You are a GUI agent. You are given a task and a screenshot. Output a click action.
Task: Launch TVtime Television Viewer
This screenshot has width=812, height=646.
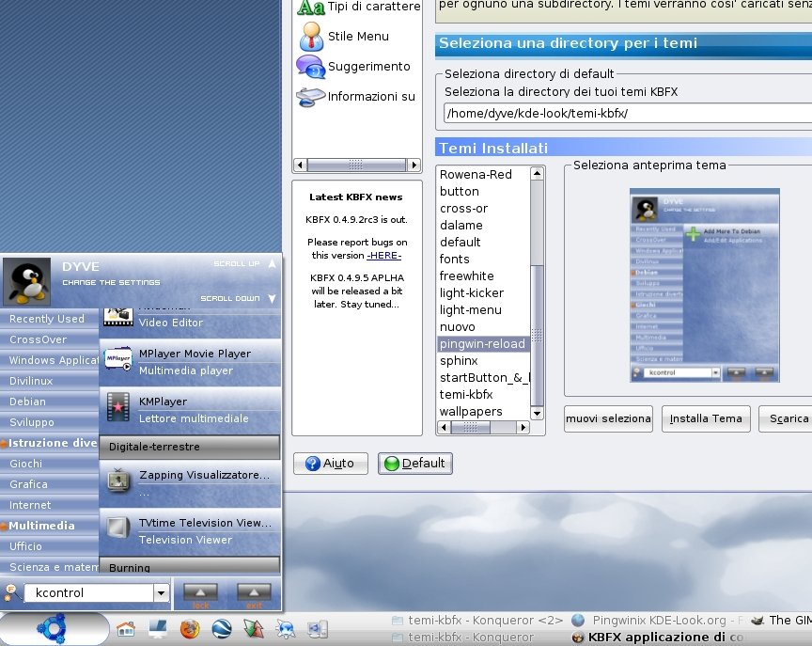(190, 531)
